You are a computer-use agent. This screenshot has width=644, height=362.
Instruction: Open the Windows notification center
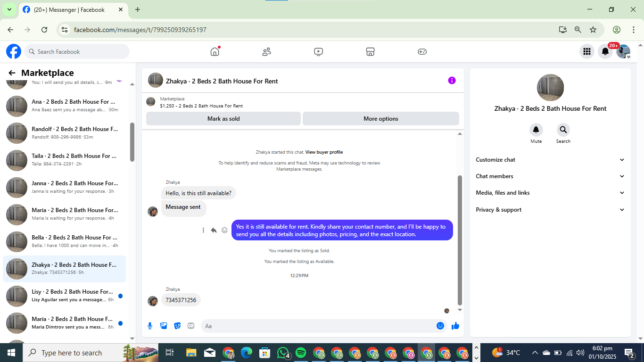pyautogui.click(x=629, y=352)
